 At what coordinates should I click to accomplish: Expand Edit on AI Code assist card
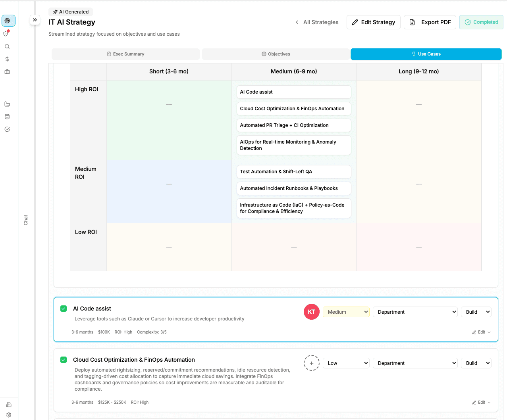[x=481, y=332]
